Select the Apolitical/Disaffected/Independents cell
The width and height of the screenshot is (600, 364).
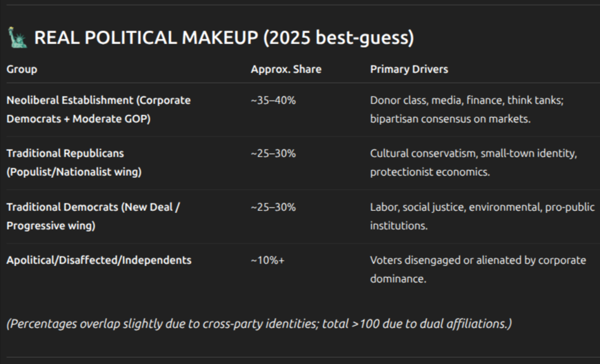pyautogui.click(x=99, y=261)
